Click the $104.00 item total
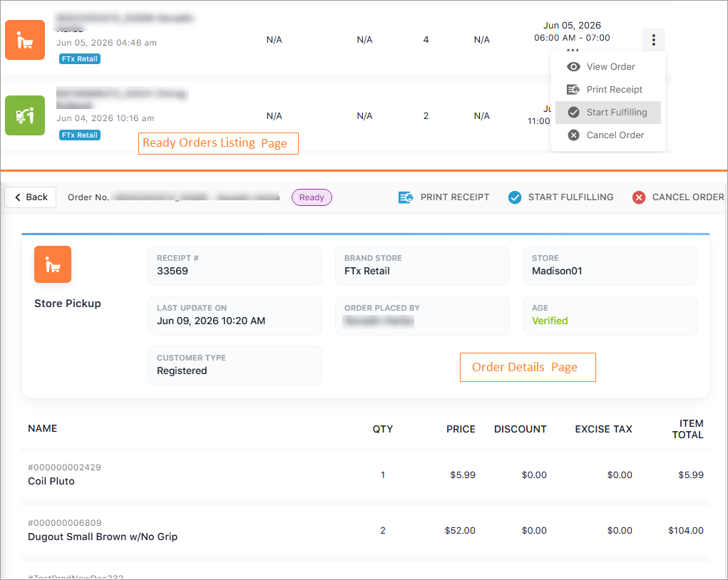 click(x=686, y=530)
